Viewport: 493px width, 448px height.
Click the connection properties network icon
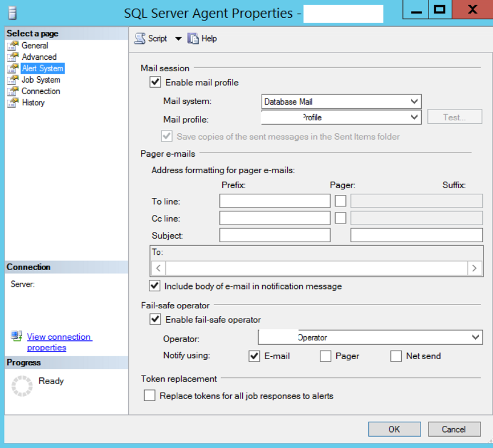tap(17, 336)
